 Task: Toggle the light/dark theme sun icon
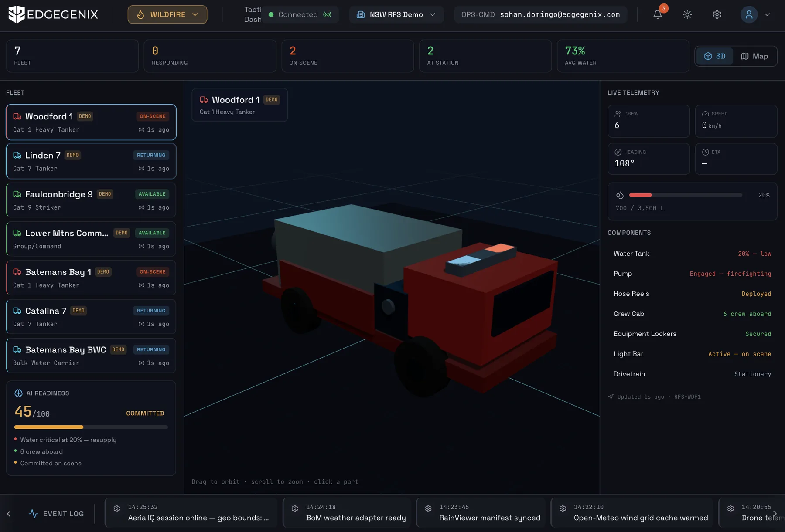point(687,14)
